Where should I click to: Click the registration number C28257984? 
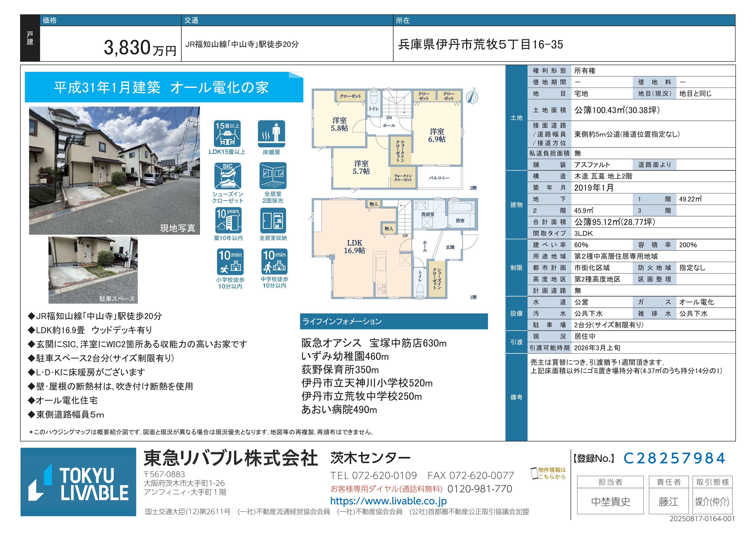click(674, 458)
